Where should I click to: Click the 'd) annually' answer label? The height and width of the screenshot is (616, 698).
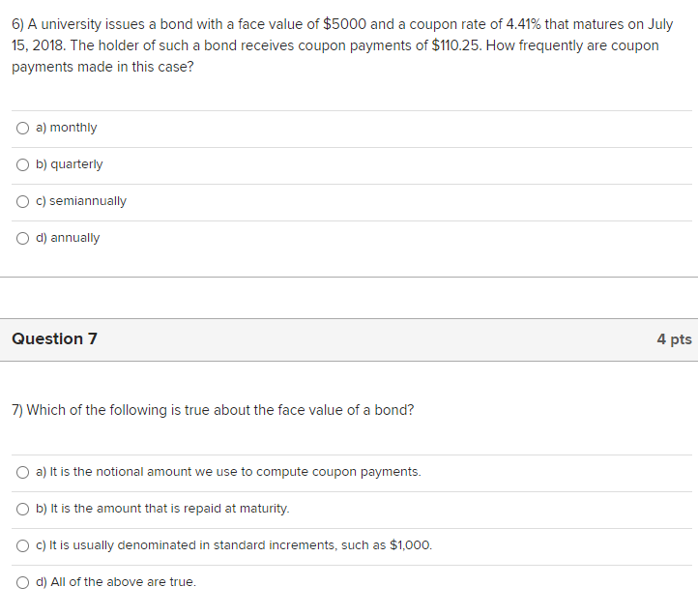tap(68, 238)
